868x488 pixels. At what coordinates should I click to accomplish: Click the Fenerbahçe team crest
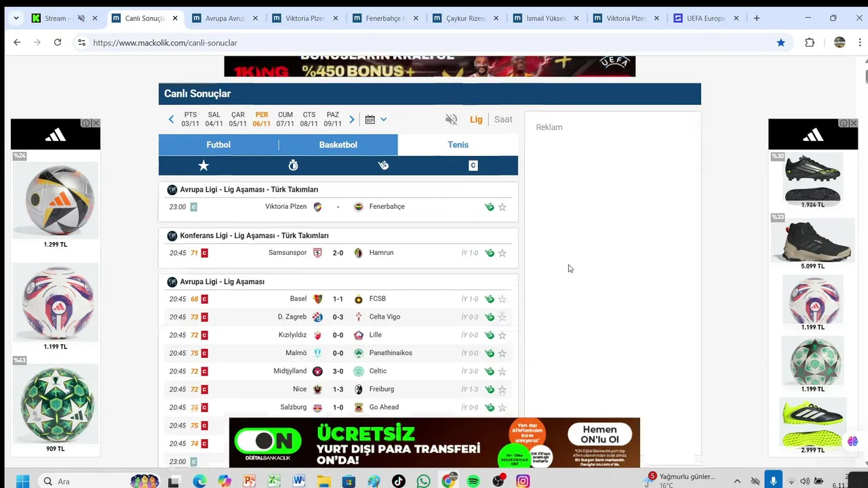(x=359, y=207)
